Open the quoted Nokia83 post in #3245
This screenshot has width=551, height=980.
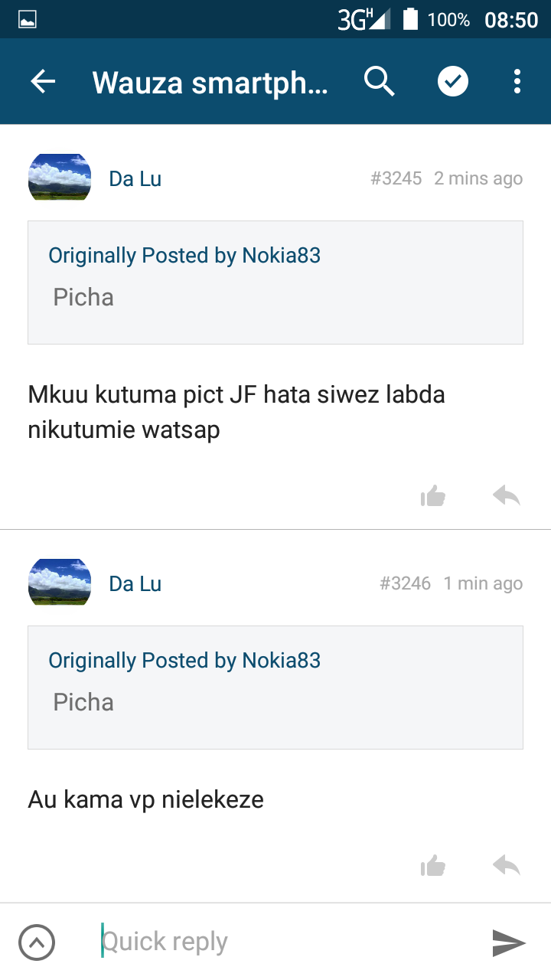pyautogui.click(x=275, y=283)
